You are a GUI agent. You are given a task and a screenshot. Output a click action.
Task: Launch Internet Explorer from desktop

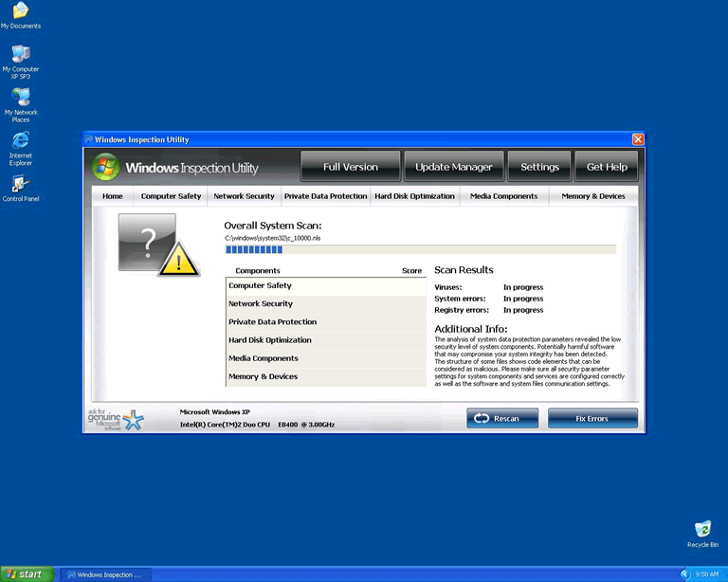point(20,140)
